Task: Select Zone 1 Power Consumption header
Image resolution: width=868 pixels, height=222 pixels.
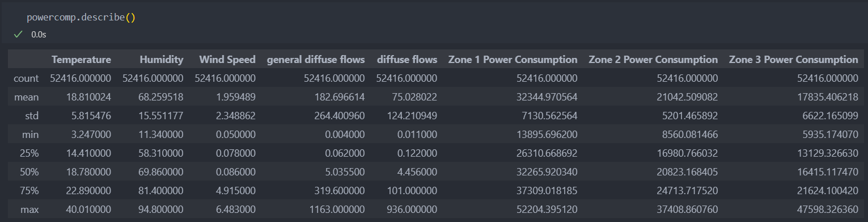Action: pyautogui.click(x=513, y=60)
